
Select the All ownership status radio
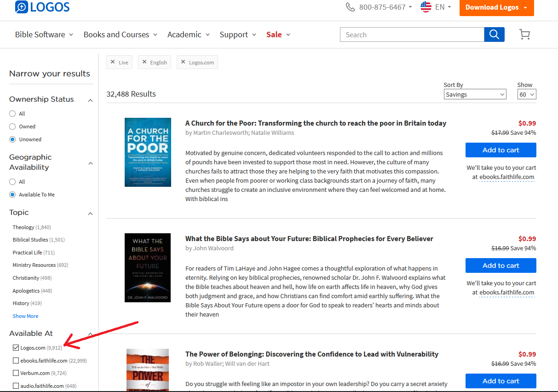(x=12, y=114)
